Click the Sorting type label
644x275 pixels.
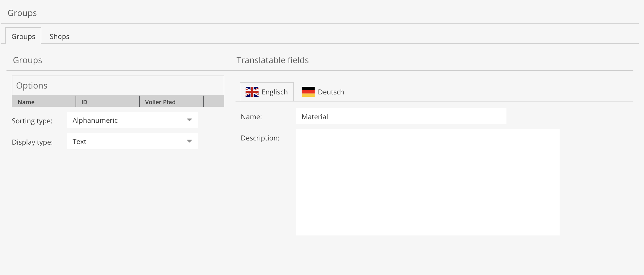tap(32, 121)
